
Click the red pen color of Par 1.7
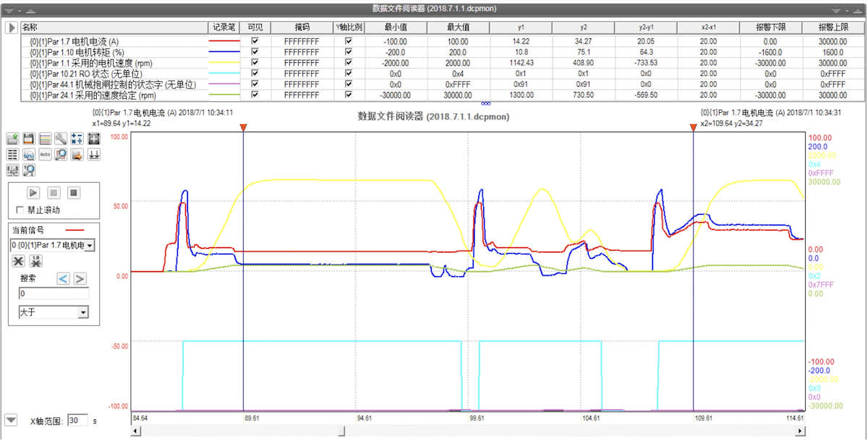click(x=224, y=42)
